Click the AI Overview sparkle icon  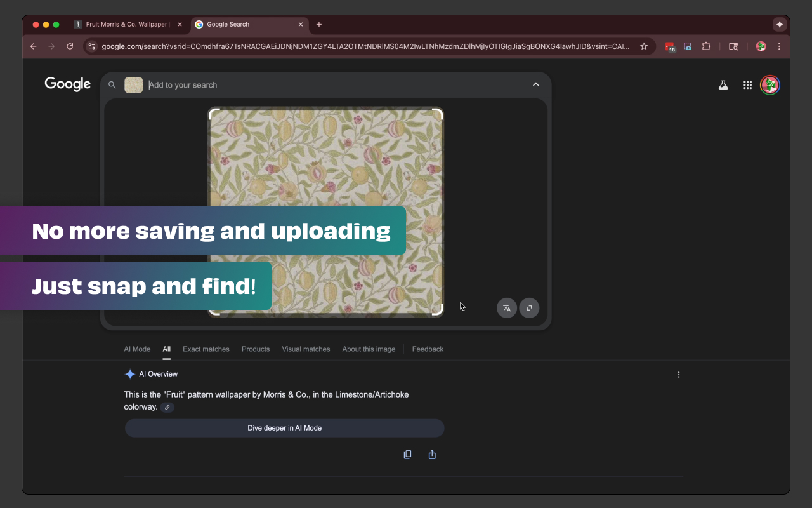(x=130, y=374)
